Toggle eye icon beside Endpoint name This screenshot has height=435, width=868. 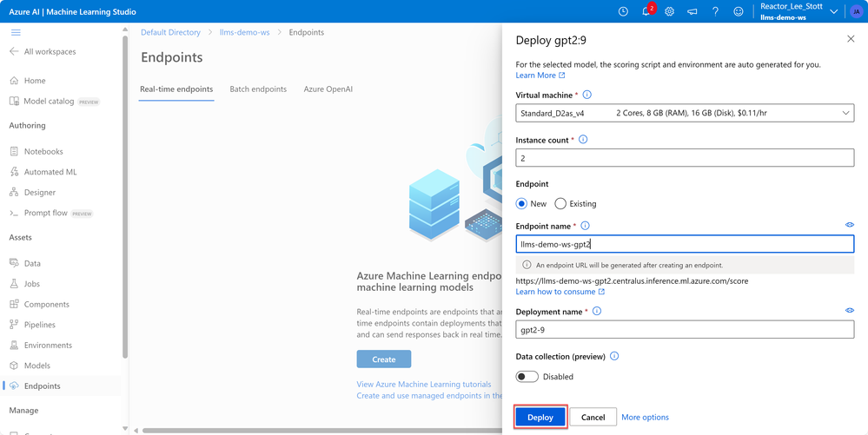tap(850, 225)
